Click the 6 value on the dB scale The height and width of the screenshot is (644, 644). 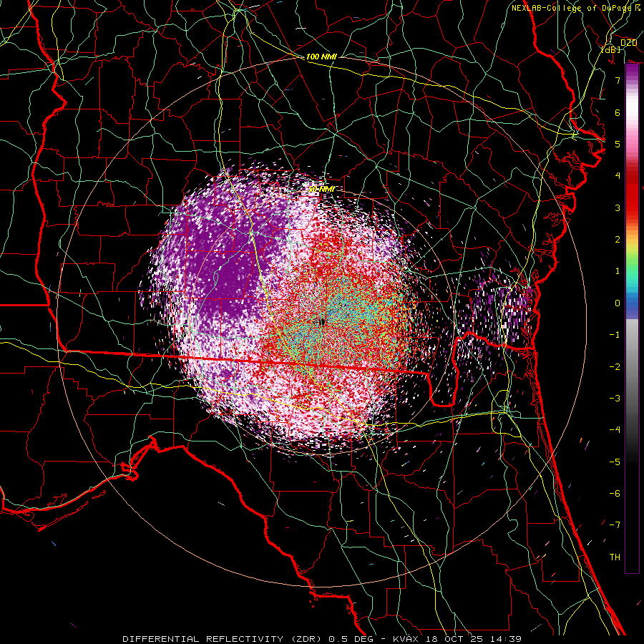[x=618, y=112]
